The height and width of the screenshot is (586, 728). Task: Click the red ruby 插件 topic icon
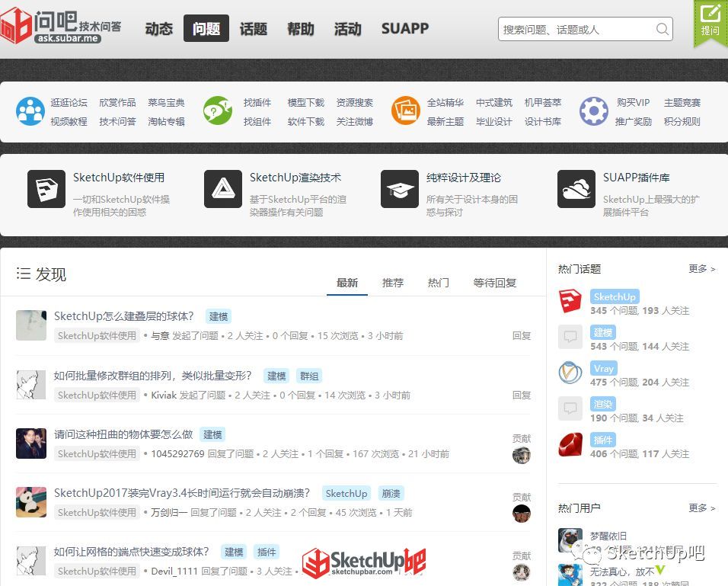pyautogui.click(x=570, y=445)
